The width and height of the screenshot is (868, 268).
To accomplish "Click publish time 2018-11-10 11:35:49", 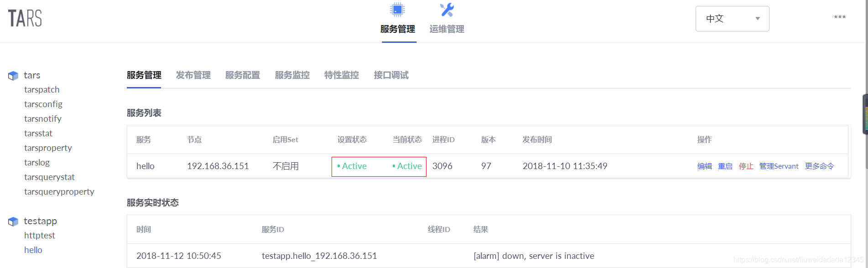I will pos(565,166).
